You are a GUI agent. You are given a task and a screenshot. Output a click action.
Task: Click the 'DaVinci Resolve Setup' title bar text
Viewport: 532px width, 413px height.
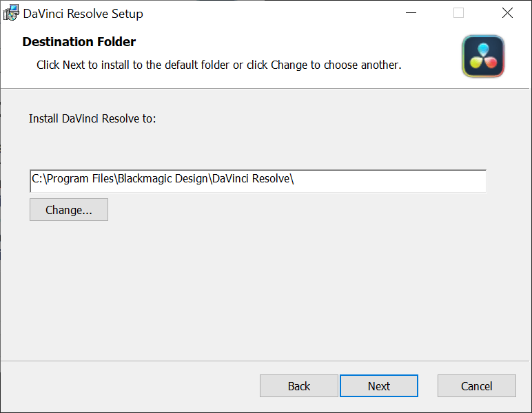click(83, 14)
